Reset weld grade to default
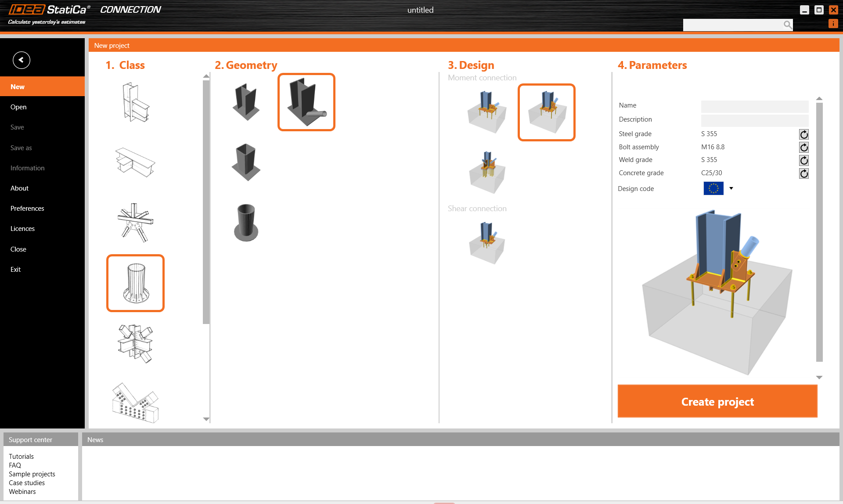Viewport: 843px width, 504px height. [x=803, y=160]
